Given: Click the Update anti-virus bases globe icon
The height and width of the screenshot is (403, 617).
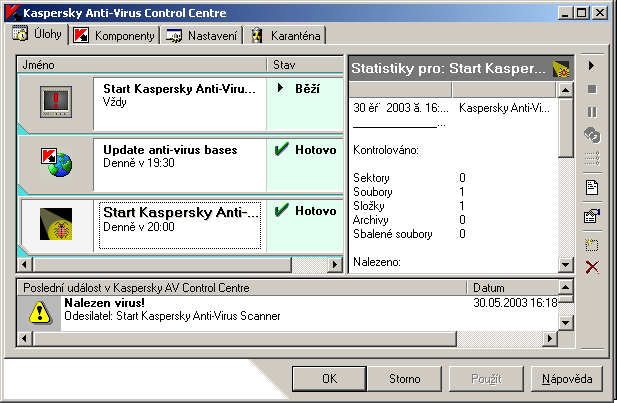Looking at the screenshot, I should [56, 162].
